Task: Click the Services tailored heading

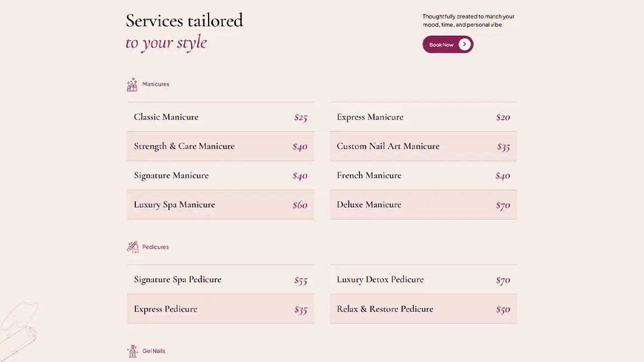Action: 184,21
